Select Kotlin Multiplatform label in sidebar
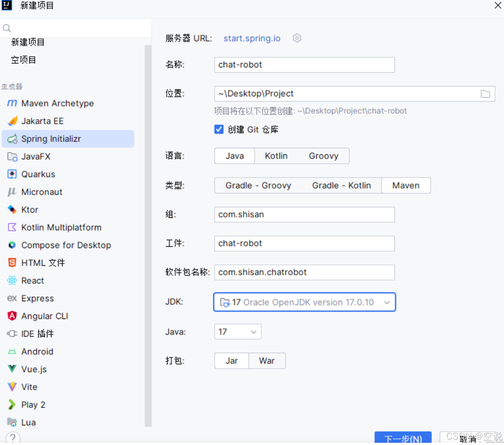This screenshot has height=445, width=504. (x=61, y=227)
